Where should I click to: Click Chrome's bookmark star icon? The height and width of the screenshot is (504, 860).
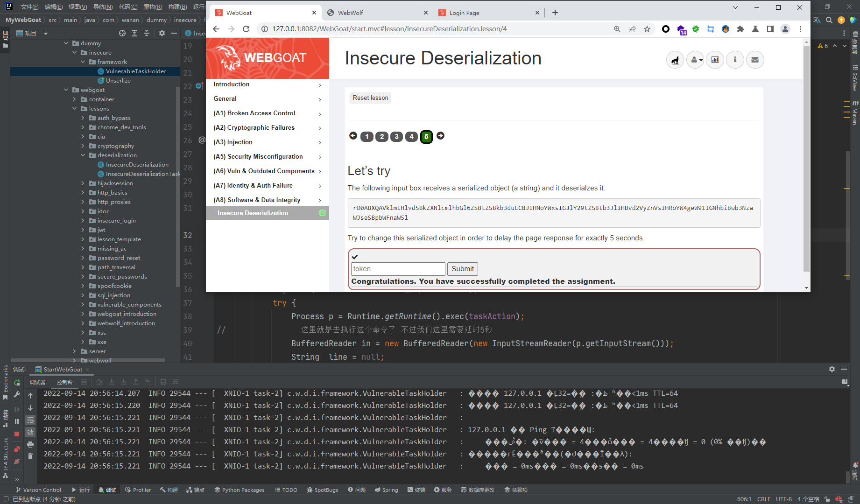[x=647, y=29]
